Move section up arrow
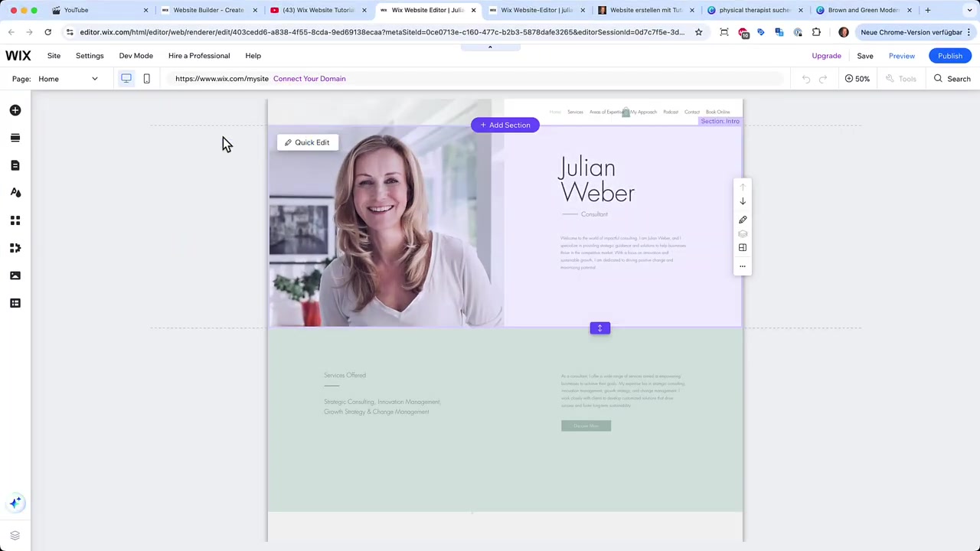 [x=743, y=187]
